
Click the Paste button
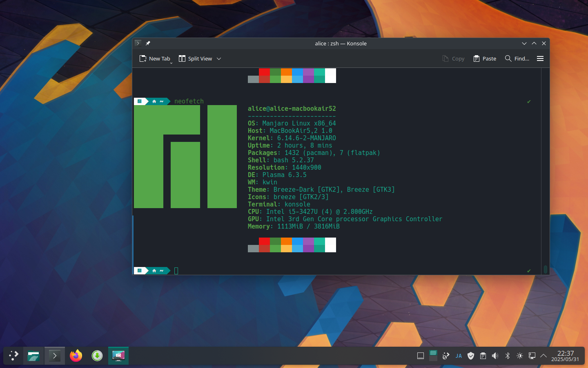coord(485,58)
